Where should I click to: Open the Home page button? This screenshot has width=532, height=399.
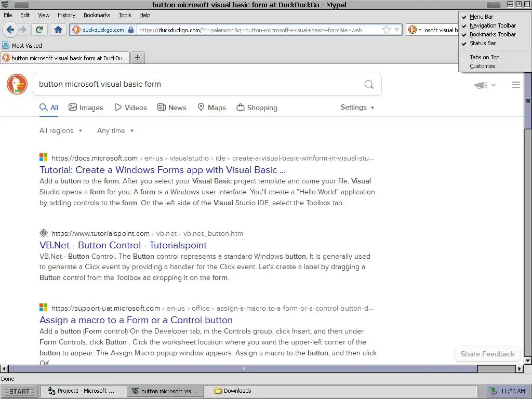[x=58, y=30]
